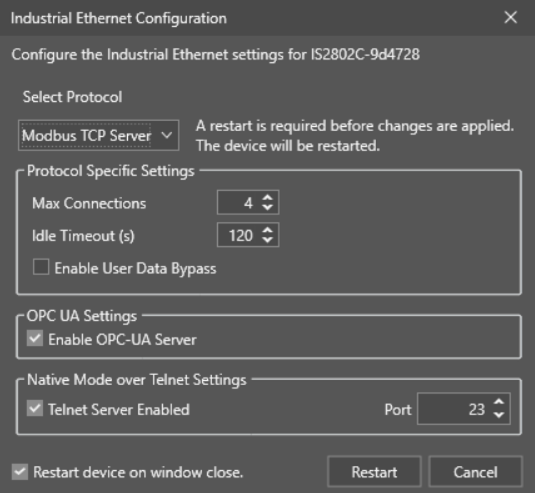
Task: Uncheck Telnet Server Enabled
Action: tap(35, 408)
